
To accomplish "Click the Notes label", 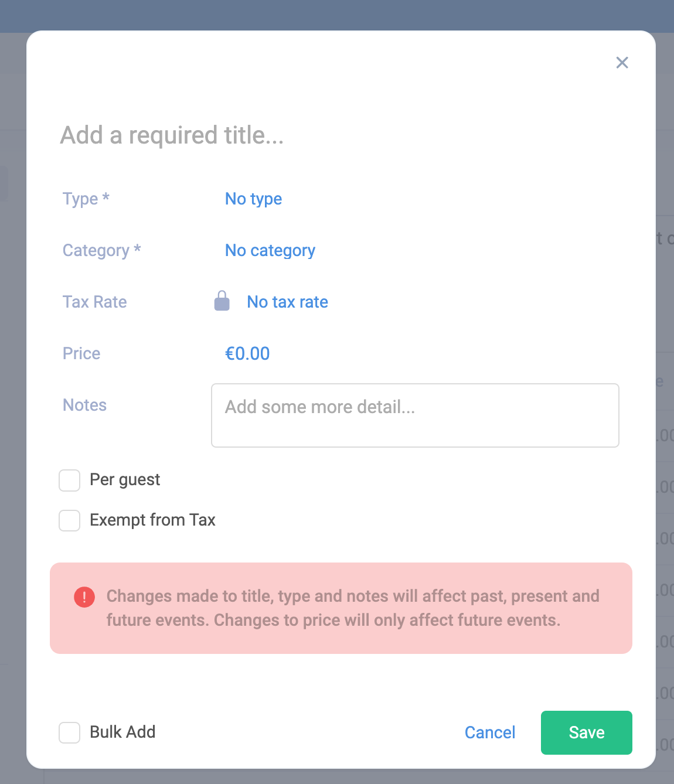I will pos(84,405).
